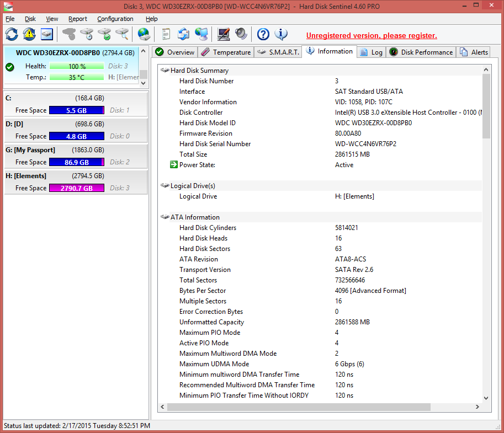Click the globe-over-disk toolbar icon
Viewport: 504px width, 433px height.
(144, 34)
